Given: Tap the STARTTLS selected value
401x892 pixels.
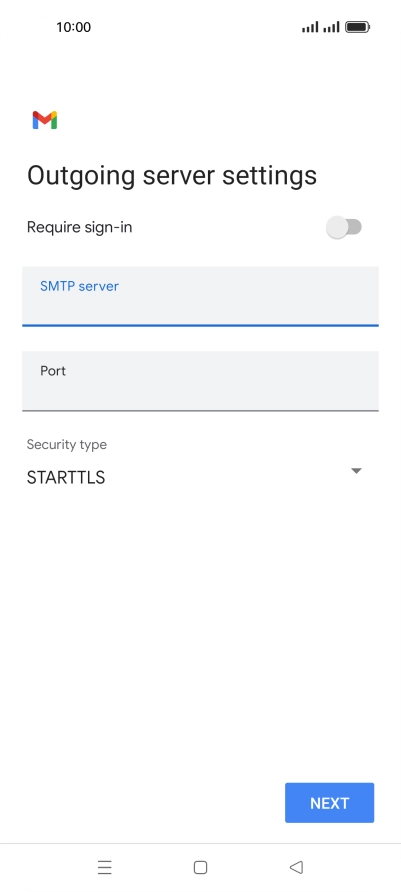Looking at the screenshot, I should click(66, 477).
